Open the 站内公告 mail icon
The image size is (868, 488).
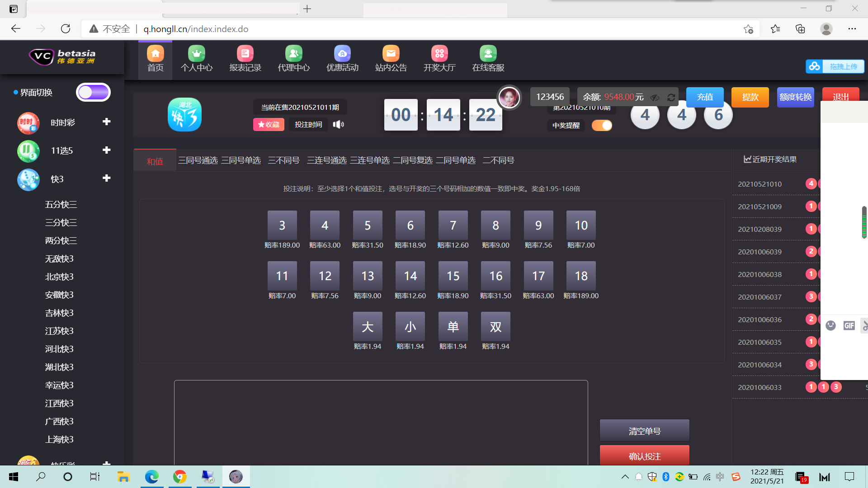click(391, 54)
